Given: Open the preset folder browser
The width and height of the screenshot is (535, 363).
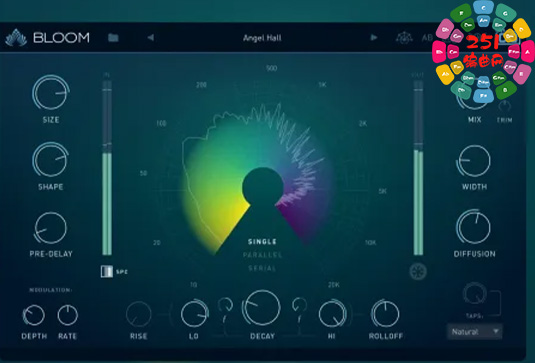Looking at the screenshot, I should 113,38.
